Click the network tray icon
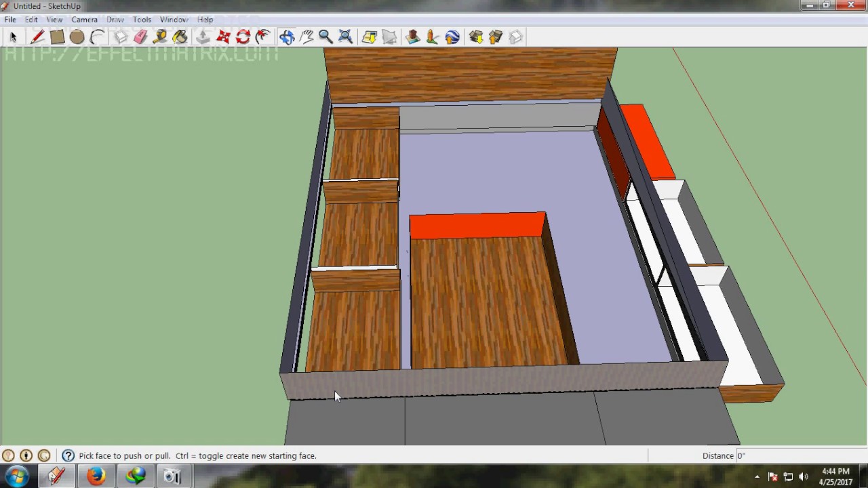Image resolution: width=868 pixels, height=488 pixels. coord(788,477)
